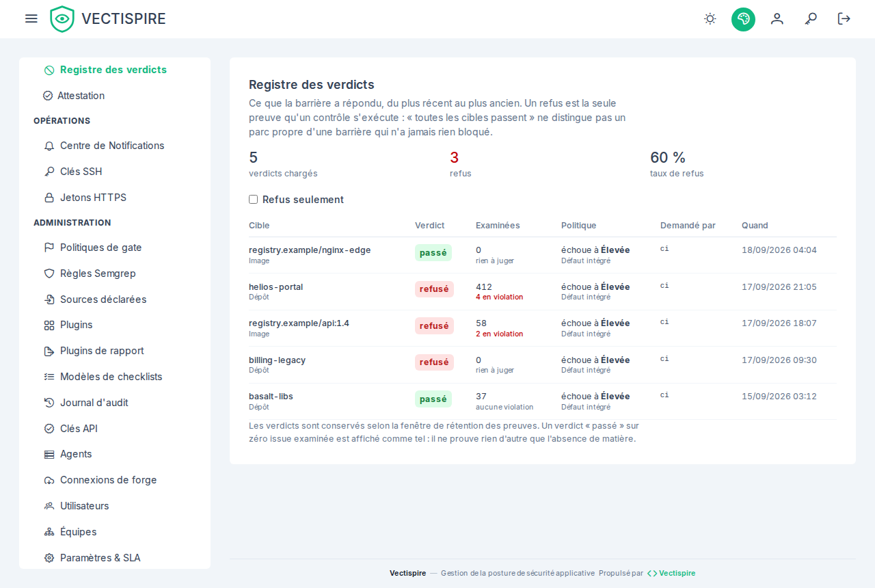This screenshot has height=588, width=875.
Task: Follow the Vectispire link in the footer
Action: pyautogui.click(x=671, y=573)
